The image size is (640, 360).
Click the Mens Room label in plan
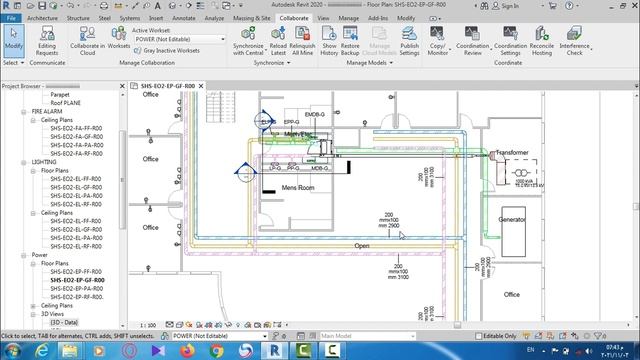tap(298, 188)
